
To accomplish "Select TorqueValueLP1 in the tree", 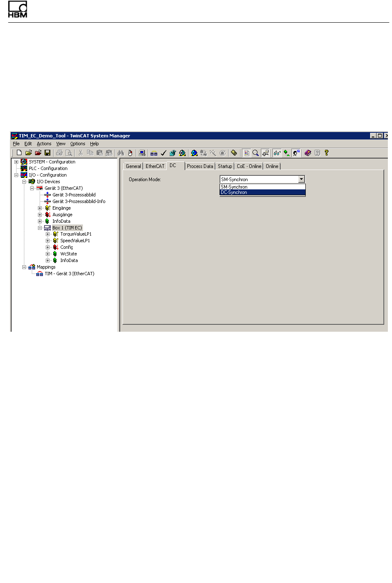I will (76, 234).
